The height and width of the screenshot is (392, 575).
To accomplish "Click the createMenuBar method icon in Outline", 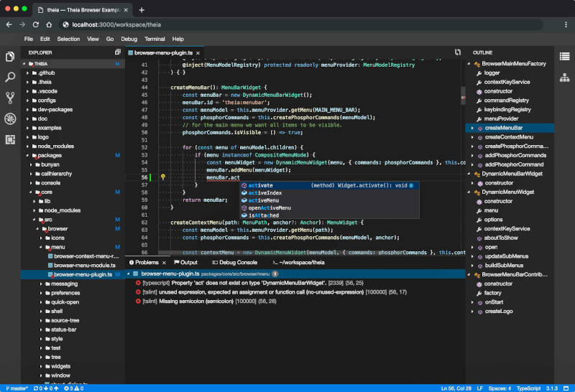I will click(x=479, y=129).
